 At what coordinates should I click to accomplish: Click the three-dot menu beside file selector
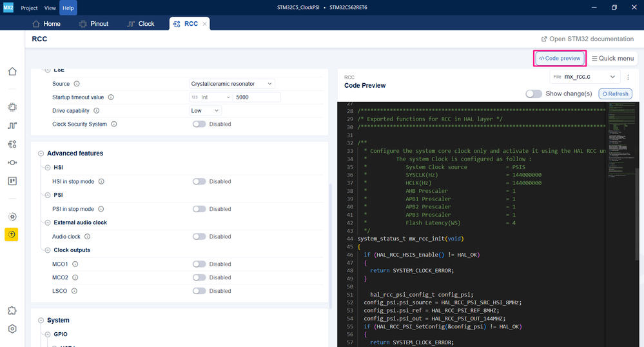pyautogui.click(x=628, y=77)
